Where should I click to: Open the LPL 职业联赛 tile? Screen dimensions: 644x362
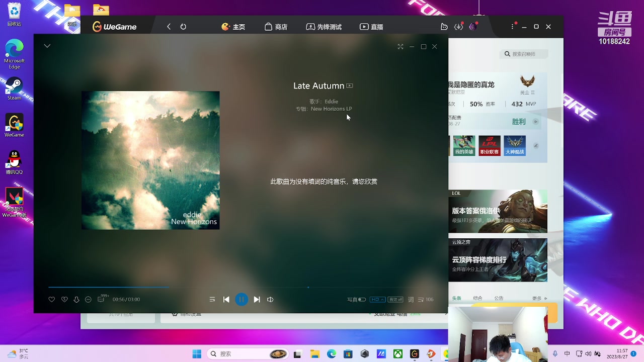point(490,146)
